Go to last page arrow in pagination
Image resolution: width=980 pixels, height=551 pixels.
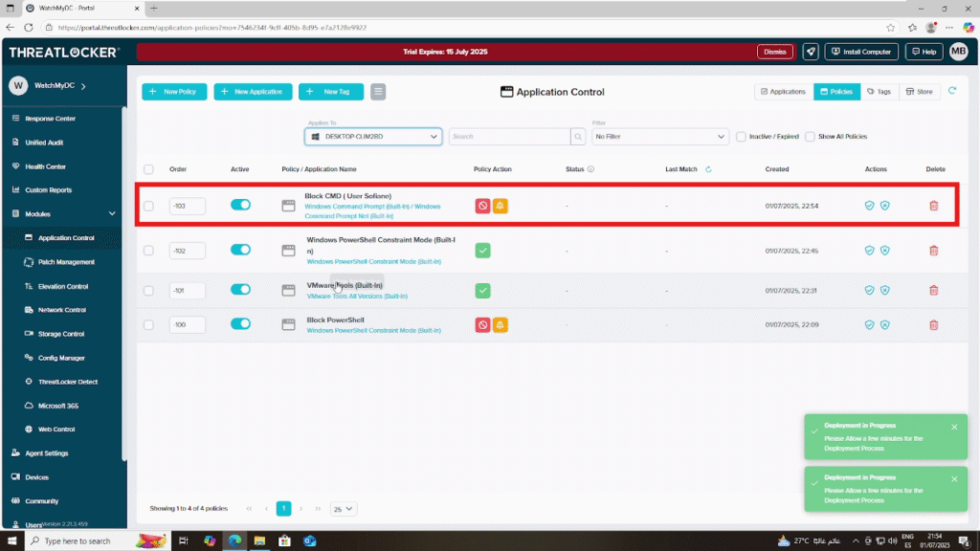tap(318, 509)
